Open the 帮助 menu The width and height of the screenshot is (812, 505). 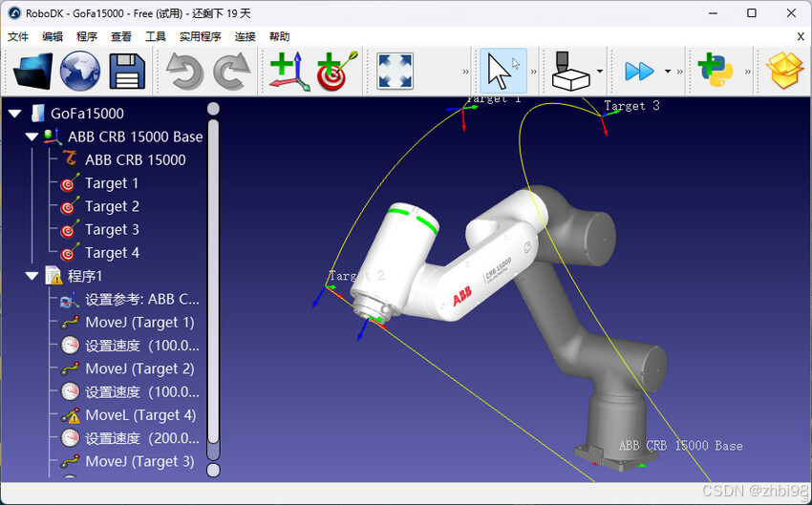[280, 36]
